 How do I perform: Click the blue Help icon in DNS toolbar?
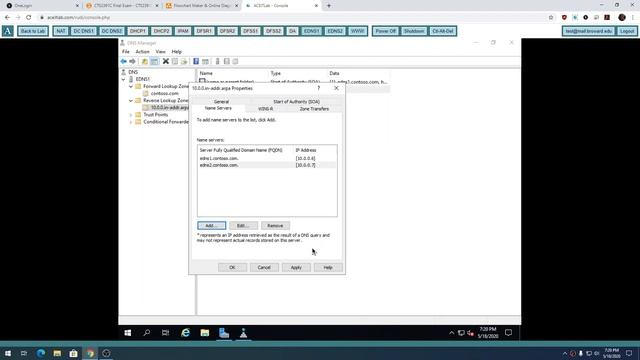click(196, 61)
